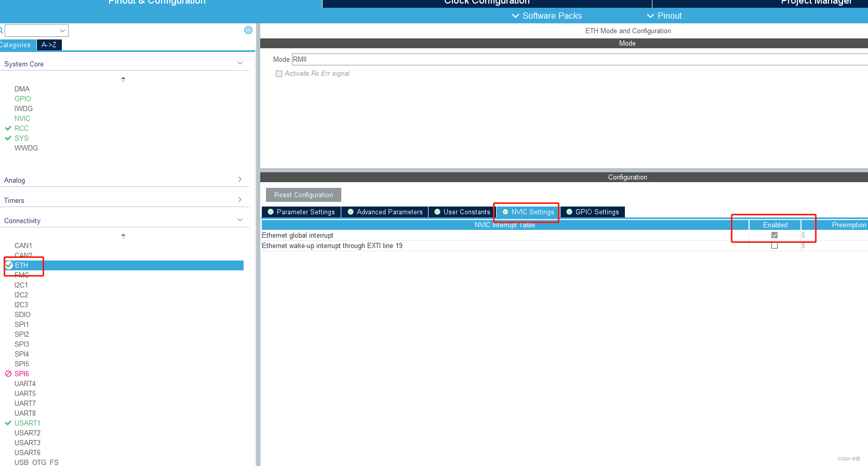The height and width of the screenshot is (466, 868).
Task: Select the A->Z view tab
Action: tap(49, 45)
